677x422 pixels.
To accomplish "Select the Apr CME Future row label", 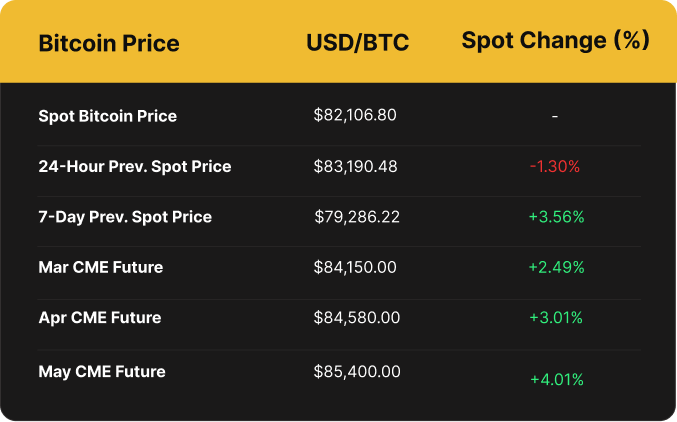I will click(x=100, y=318).
